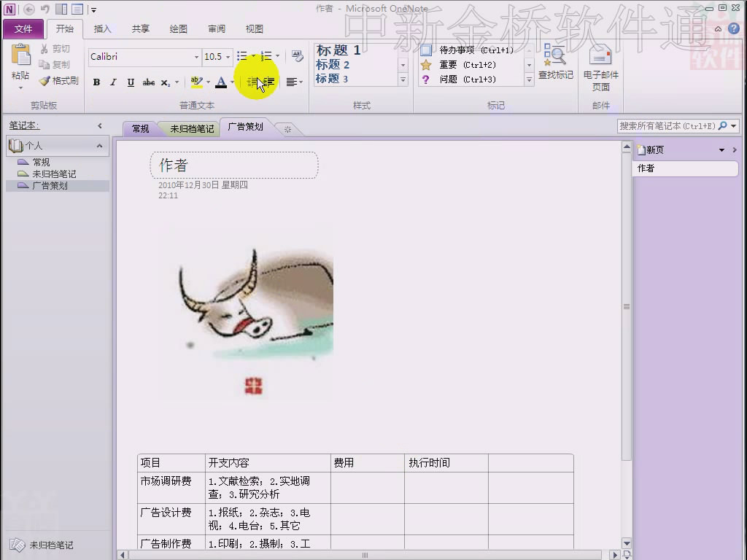This screenshot has width=747, height=560.
Task: Activate the Format Painter (格式刷)
Action: point(59,80)
